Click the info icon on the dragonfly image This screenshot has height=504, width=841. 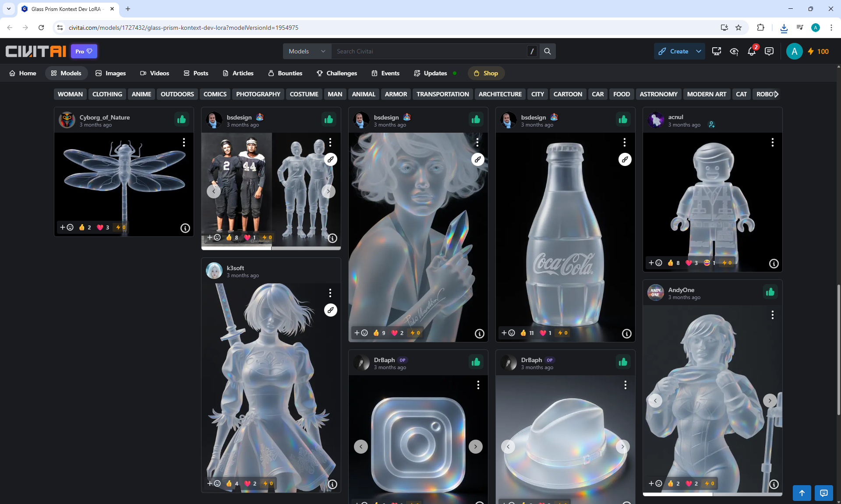coord(185,228)
